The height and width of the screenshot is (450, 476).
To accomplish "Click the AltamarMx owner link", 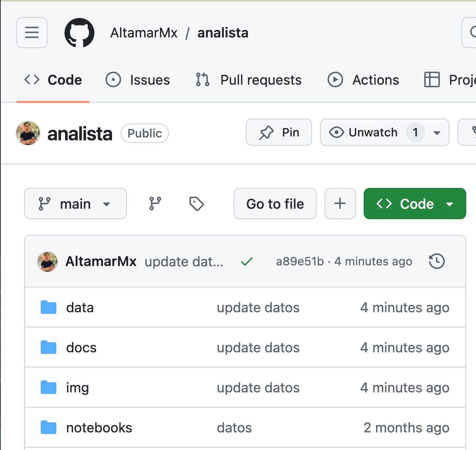I will [x=144, y=33].
